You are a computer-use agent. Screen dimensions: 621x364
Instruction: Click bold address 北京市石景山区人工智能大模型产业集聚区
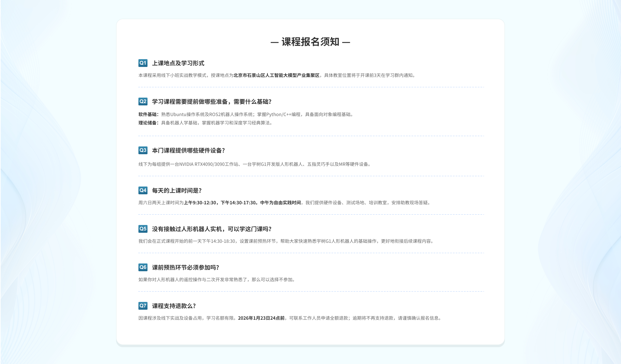coord(276,75)
